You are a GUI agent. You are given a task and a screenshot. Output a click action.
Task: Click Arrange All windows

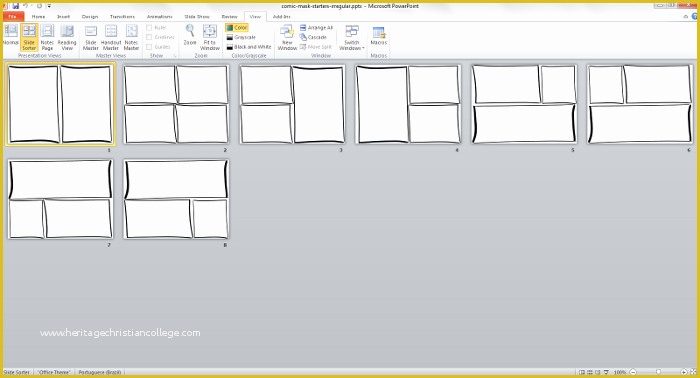[x=316, y=28]
